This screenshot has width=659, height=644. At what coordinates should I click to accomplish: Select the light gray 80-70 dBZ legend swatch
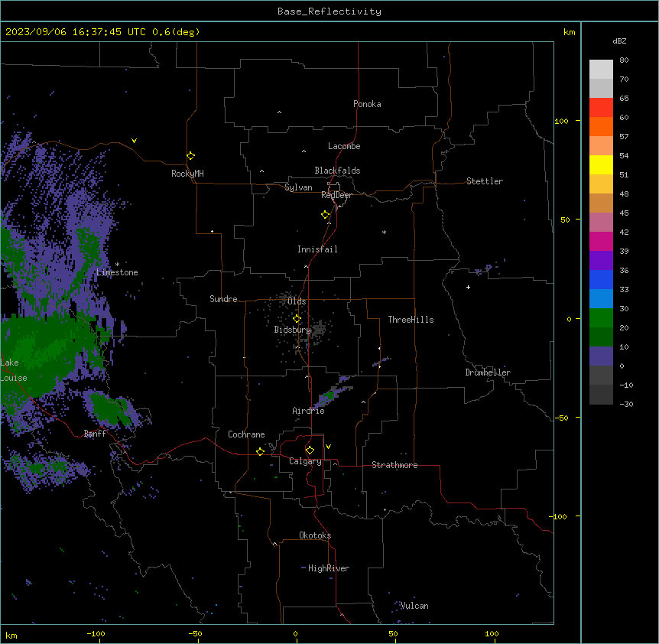click(601, 70)
